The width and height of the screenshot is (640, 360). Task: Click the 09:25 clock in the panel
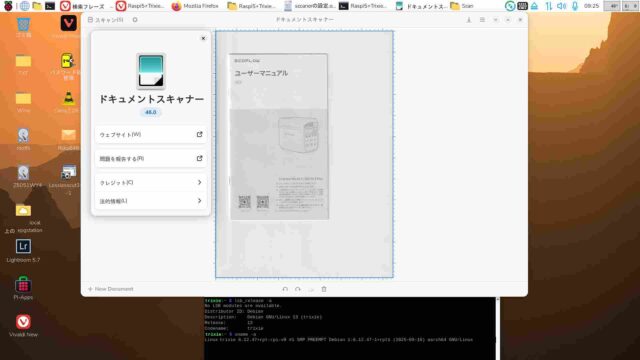591,6
